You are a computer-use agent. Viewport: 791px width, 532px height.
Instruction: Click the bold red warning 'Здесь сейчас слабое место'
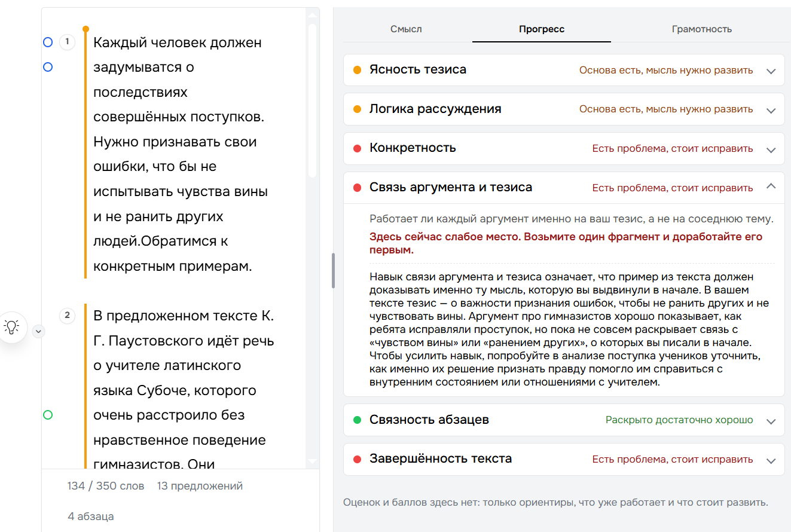[x=445, y=237]
